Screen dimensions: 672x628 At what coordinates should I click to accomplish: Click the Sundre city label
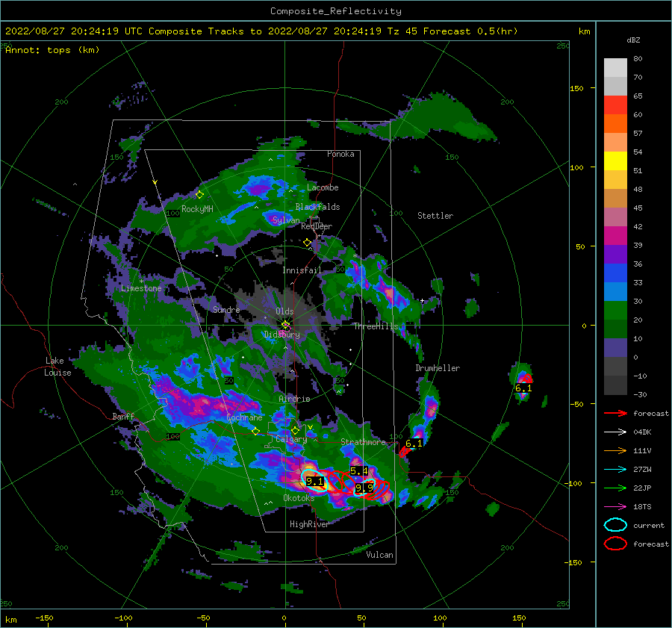tap(226, 309)
